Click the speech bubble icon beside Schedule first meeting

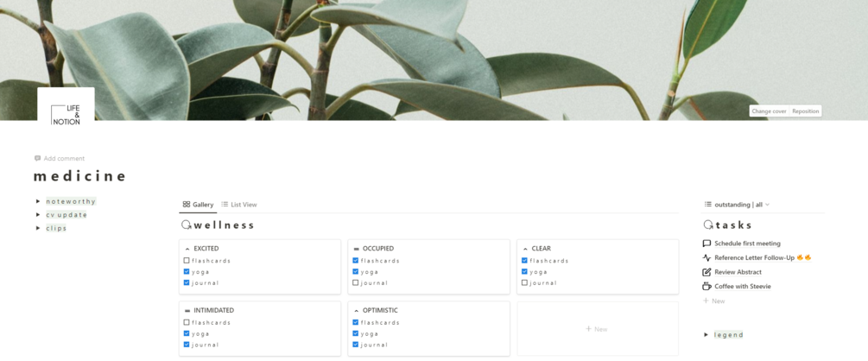pos(706,243)
